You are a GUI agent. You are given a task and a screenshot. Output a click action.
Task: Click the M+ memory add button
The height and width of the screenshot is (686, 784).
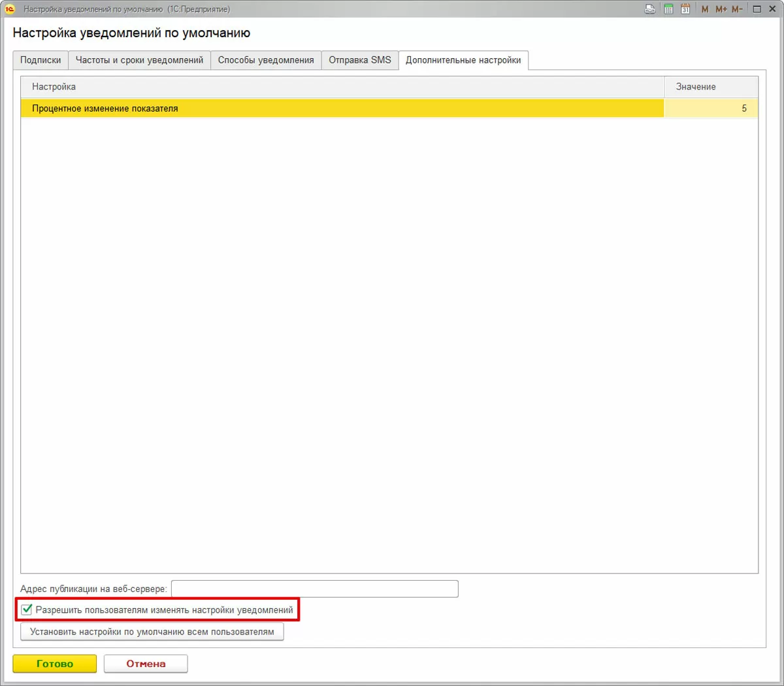(721, 9)
